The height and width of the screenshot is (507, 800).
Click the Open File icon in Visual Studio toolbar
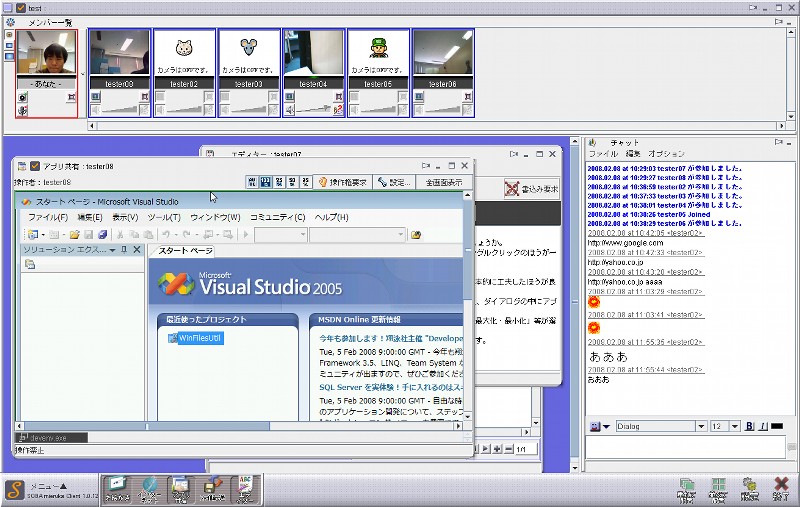[74, 235]
